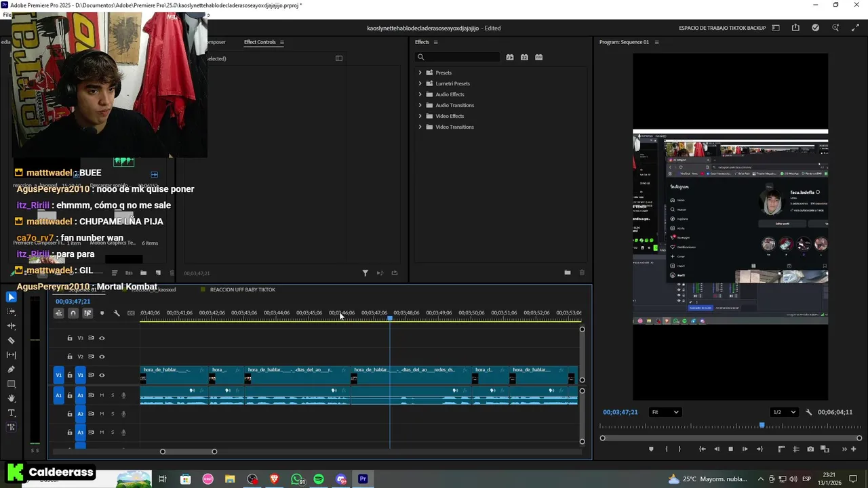
Task: Solo audio track A1
Action: 113,395
